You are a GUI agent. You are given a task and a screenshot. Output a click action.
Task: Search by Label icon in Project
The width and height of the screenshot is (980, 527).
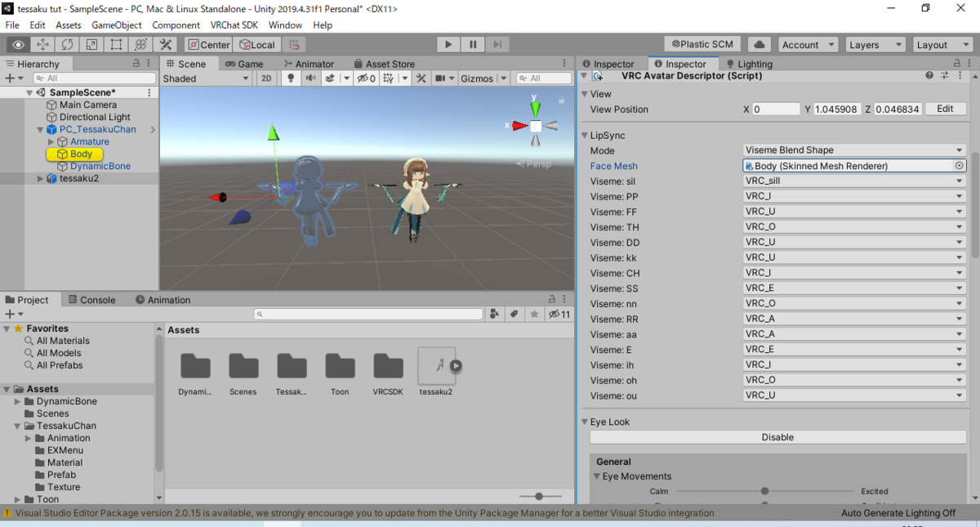click(514, 314)
